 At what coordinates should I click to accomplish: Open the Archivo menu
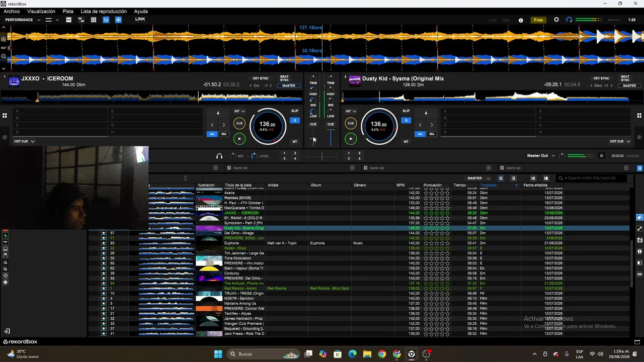[12, 11]
